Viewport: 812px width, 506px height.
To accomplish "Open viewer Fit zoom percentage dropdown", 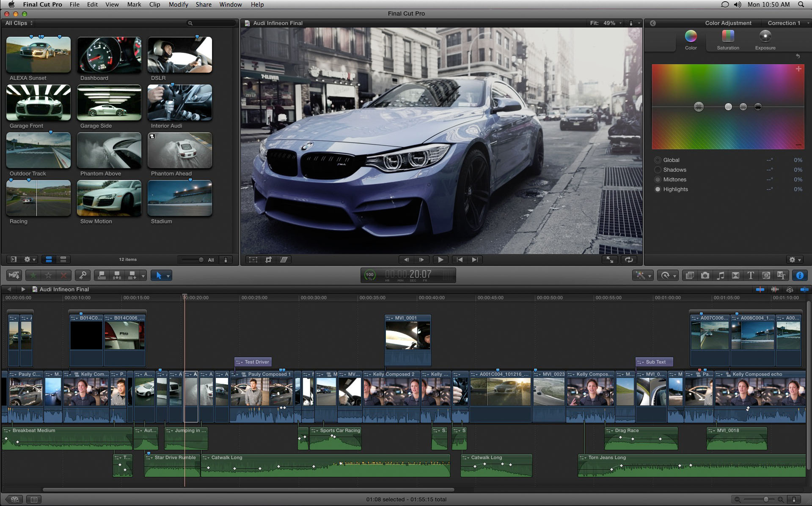I will tap(606, 23).
